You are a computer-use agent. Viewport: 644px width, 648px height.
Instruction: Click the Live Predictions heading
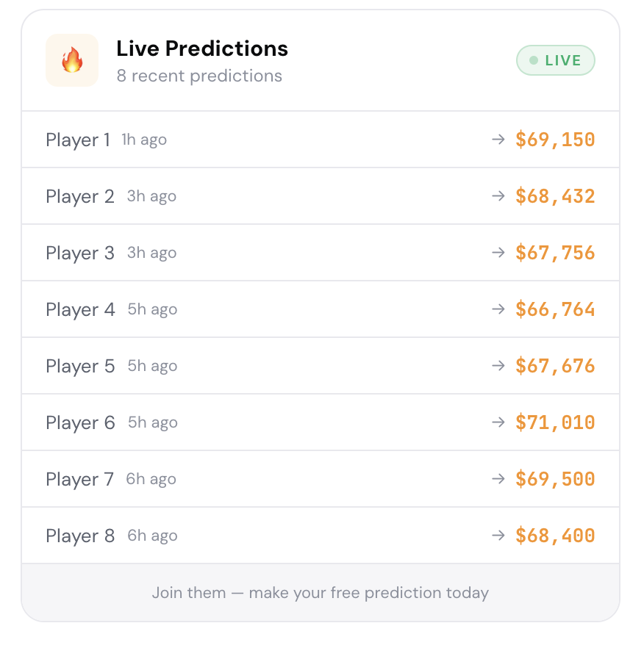click(x=201, y=48)
